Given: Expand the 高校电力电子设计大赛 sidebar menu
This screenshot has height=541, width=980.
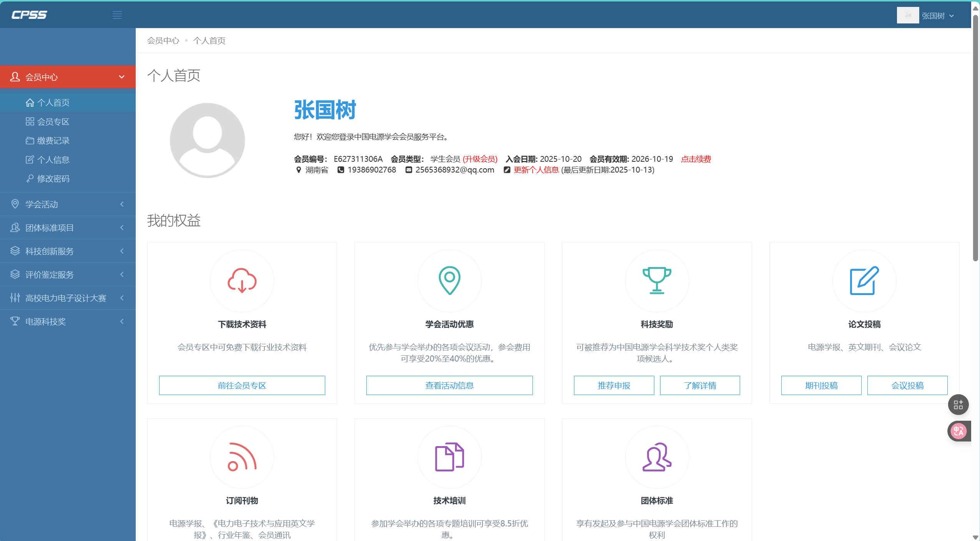Looking at the screenshot, I should point(68,298).
